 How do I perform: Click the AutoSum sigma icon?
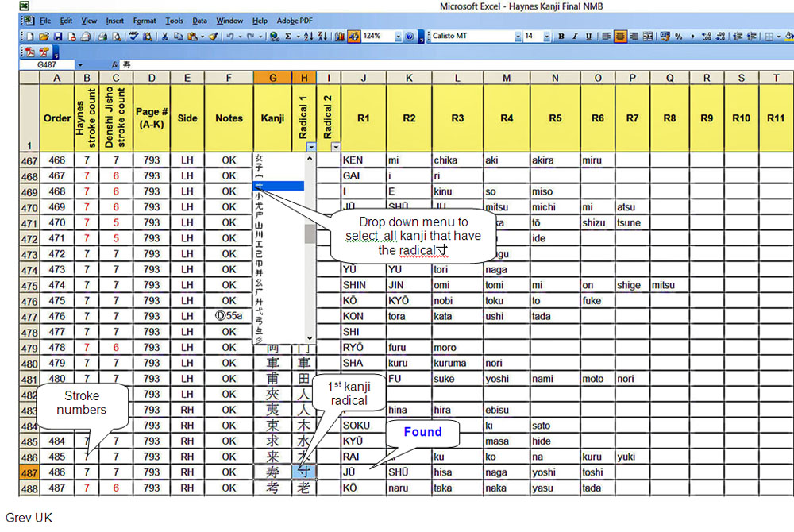tap(287, 37)
